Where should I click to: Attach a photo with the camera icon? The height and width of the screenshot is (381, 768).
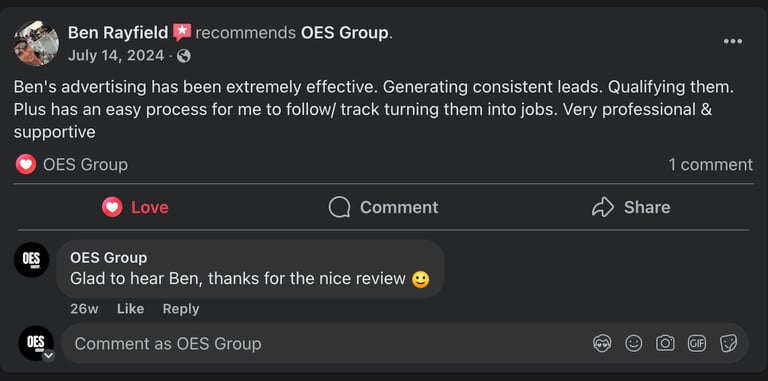pos(665,343)
